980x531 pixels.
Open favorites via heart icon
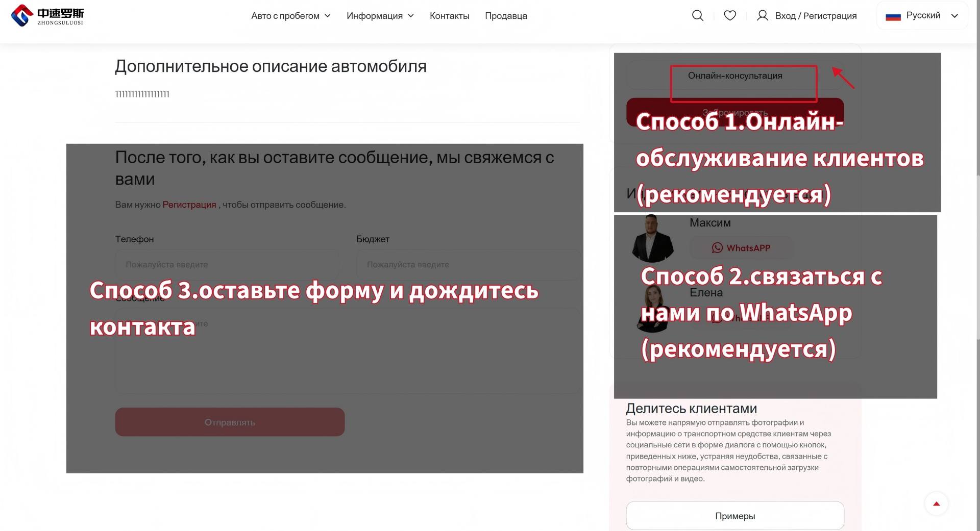point(730,16)
